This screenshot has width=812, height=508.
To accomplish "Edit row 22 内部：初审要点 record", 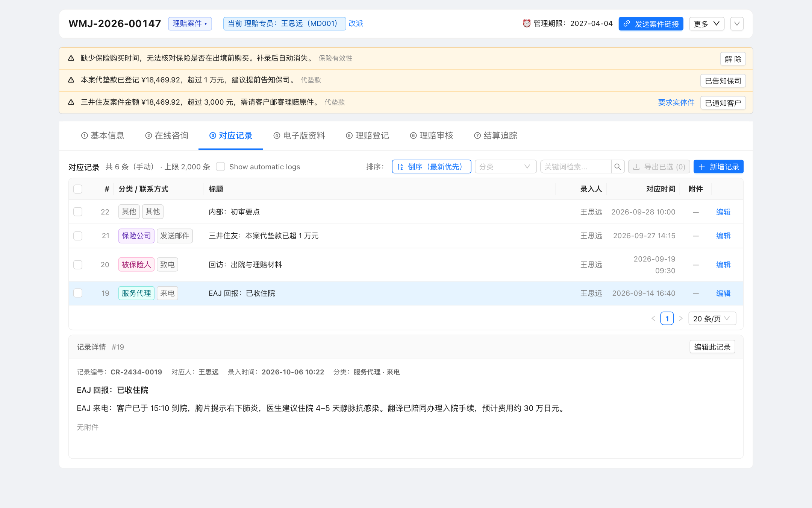I will (723, 212).
